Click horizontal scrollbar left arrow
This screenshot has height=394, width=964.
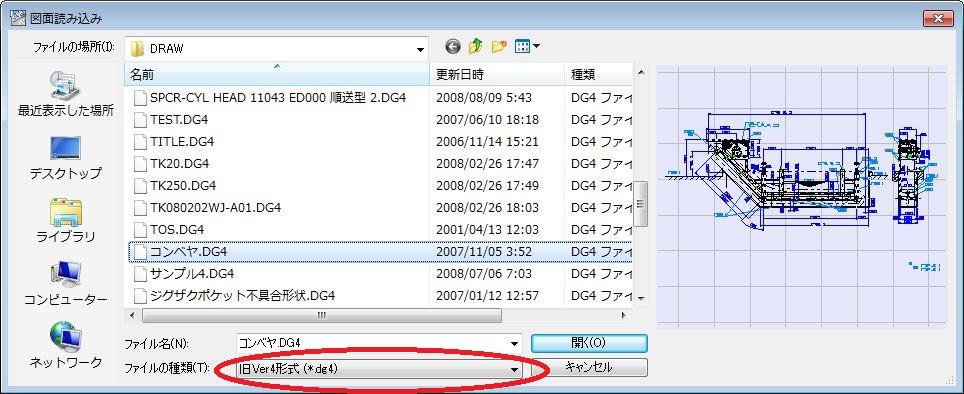coord(133,315)
